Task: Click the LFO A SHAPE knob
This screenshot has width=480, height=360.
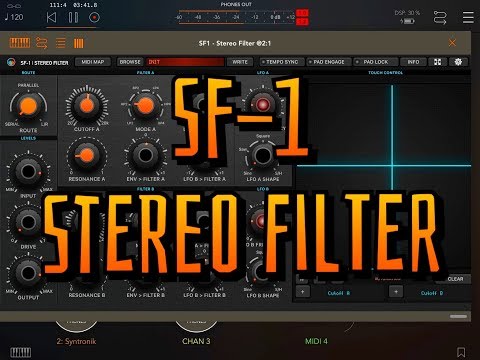Action: tap(263, 155)
